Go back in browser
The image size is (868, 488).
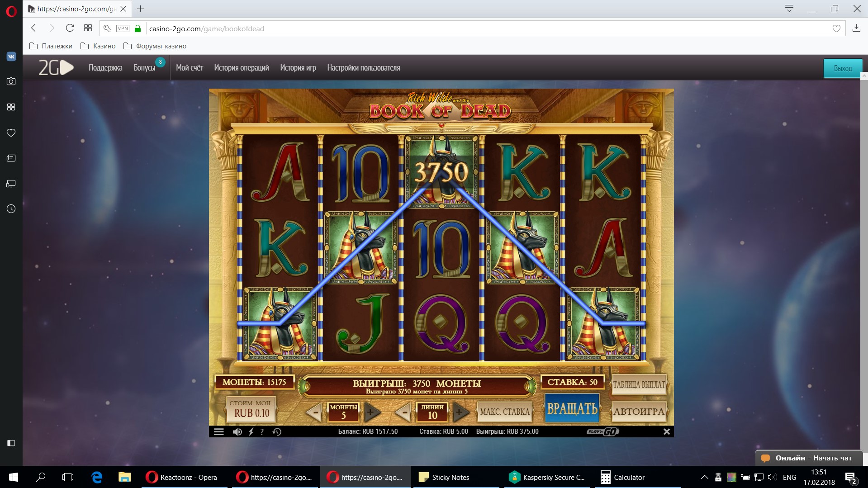click(33, 28)
